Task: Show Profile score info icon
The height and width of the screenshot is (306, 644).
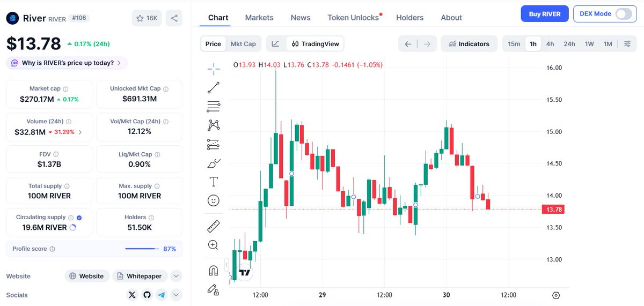Action: click(x=52, y=249)
